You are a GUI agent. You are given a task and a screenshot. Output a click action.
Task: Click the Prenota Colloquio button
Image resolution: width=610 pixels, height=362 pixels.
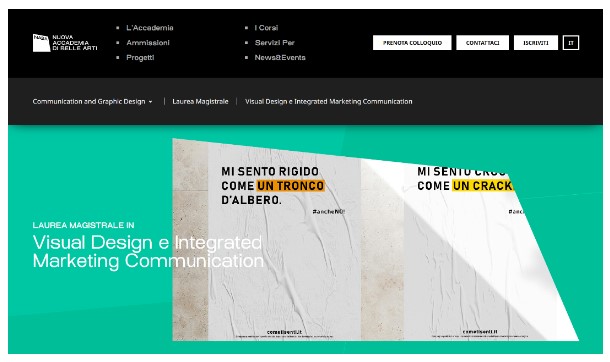pos(412,43)
